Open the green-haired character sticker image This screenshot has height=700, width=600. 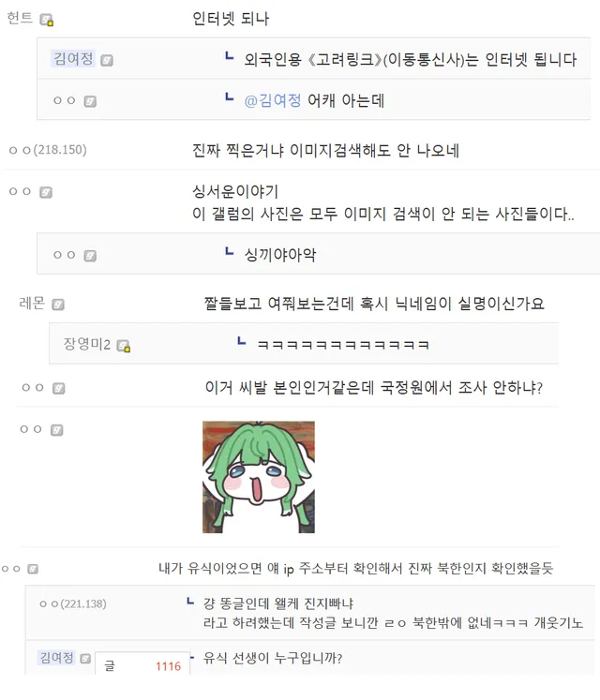259,477
